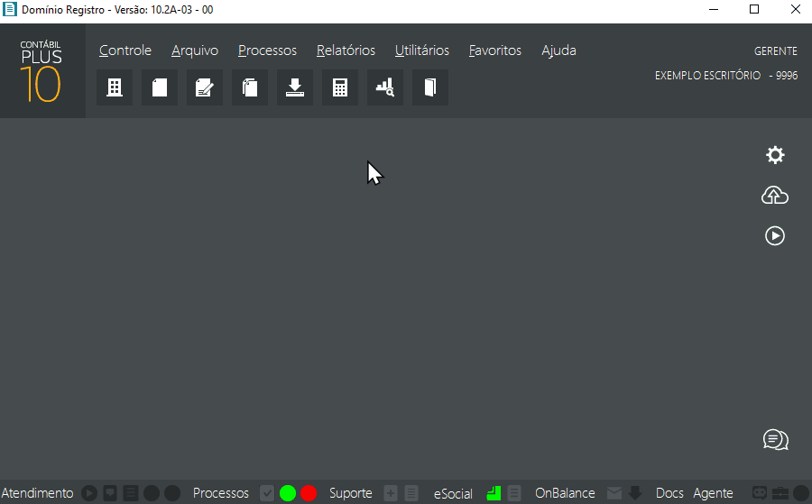
Task: Click the Agente status bar label
Action: (713, 493)
